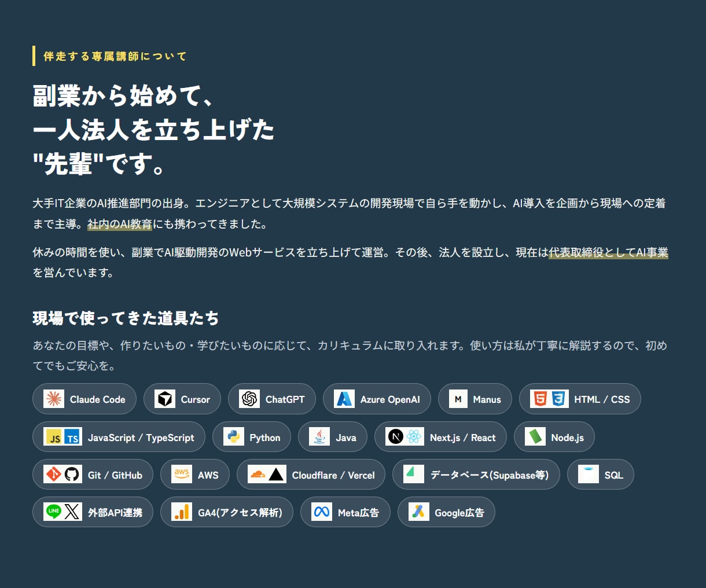Click the Next.js black N icon
This screenshot has width=706, height=588.
pyautogui.click(x=395, y=437)
